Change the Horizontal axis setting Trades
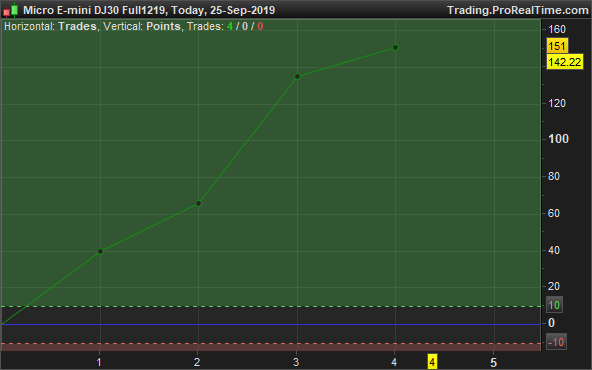The width and height of the screenshot is (592, 370). coord(77,26)
